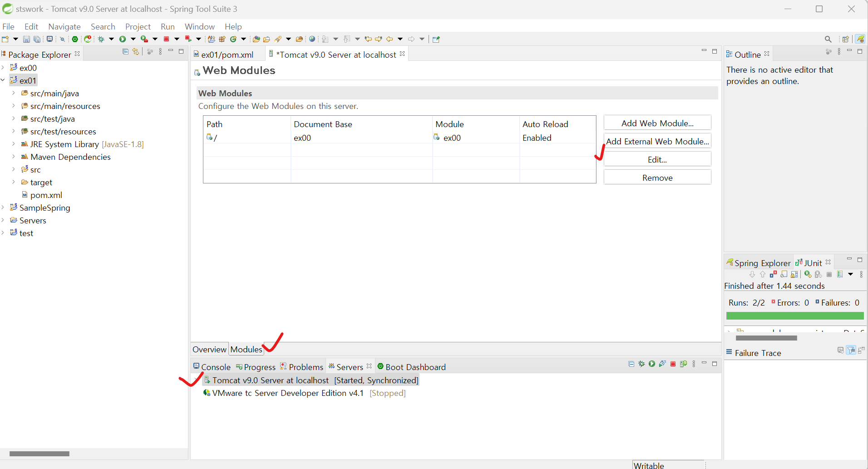This screenshot has height=469, width=868.
Task: Click Add External Web Module... button
Action: [x=657, y=141]
